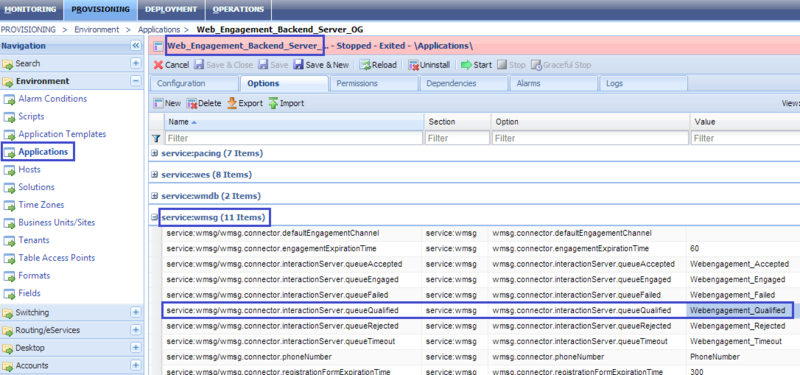Click the Cancel icon in toolbar
Viewport: 800px width, 375px height.
tap(159, 65)
